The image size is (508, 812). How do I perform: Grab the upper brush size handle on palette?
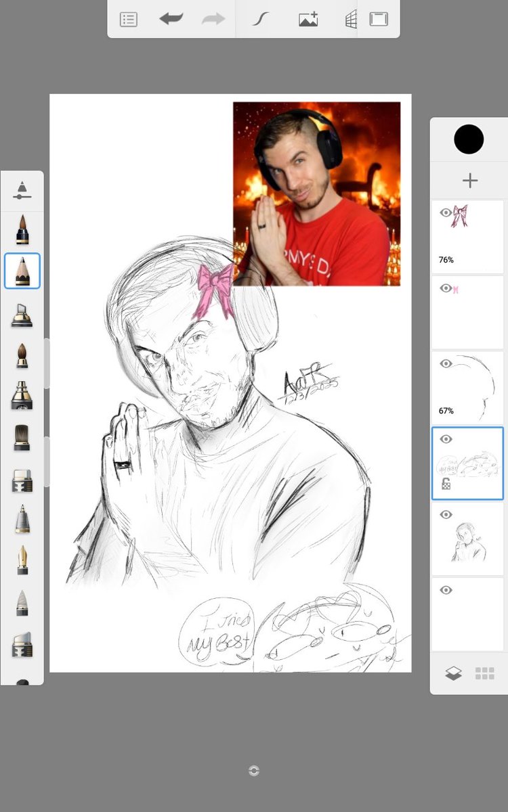point(47,363)
